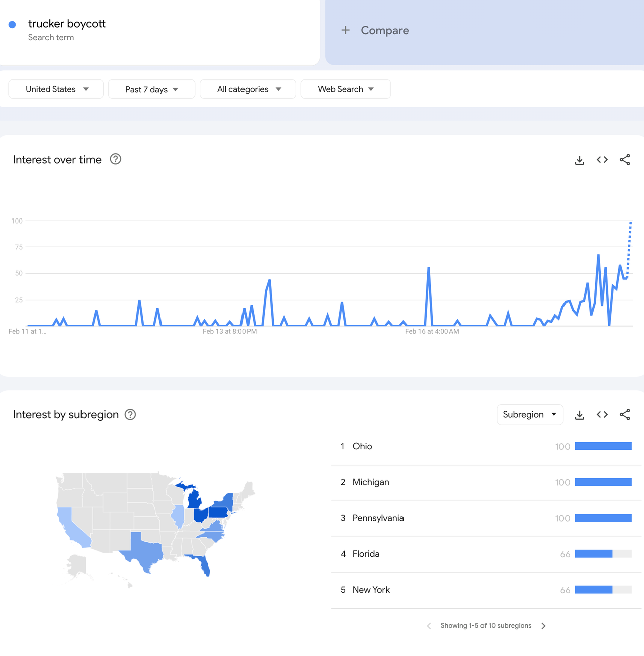Viewport: 644px width, 656px height.
Task: Open help for Interest over time
Action: click(116, 159)
